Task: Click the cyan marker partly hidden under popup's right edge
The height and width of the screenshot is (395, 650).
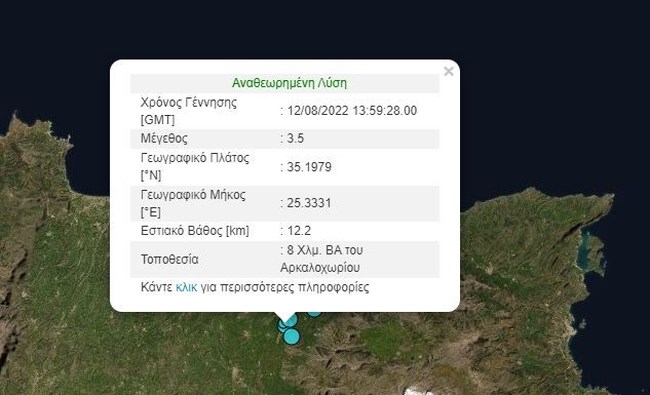Action: 314,314
